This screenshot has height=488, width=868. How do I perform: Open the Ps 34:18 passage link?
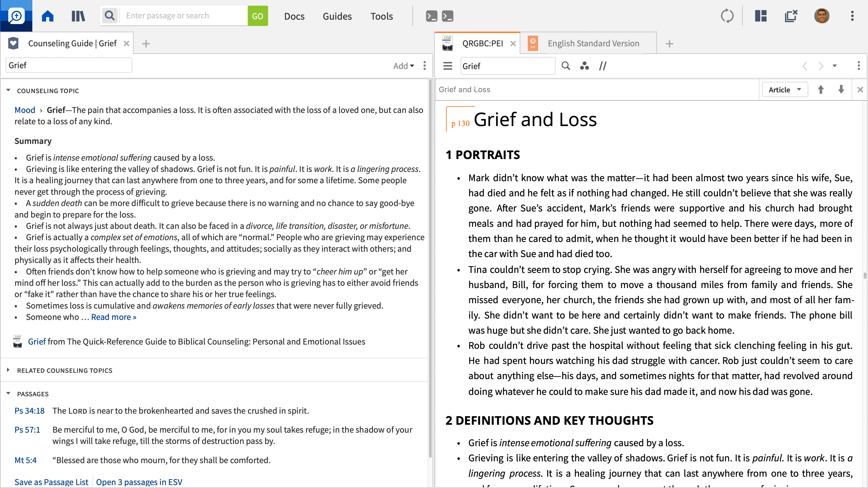(x=29, y=411)
